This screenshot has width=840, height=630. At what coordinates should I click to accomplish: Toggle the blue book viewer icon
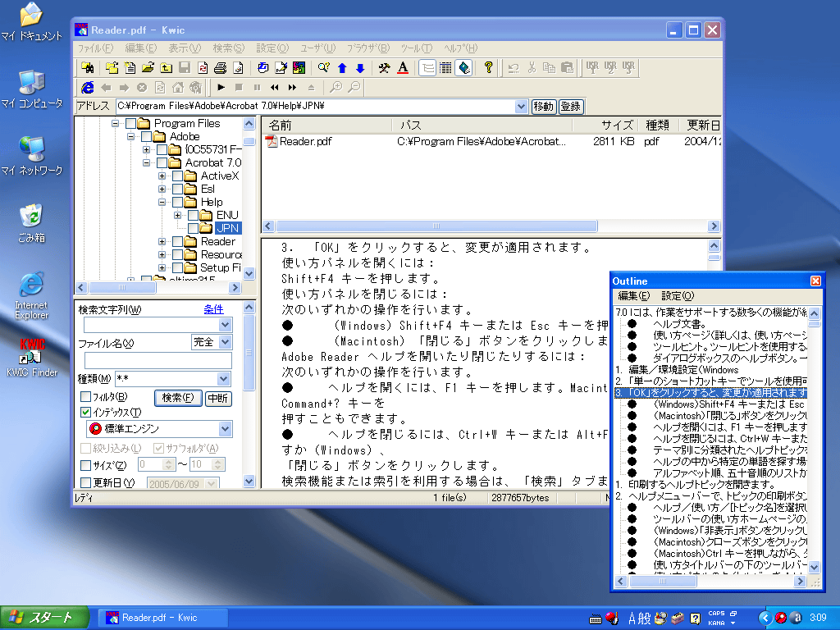[x=464, y=67]
